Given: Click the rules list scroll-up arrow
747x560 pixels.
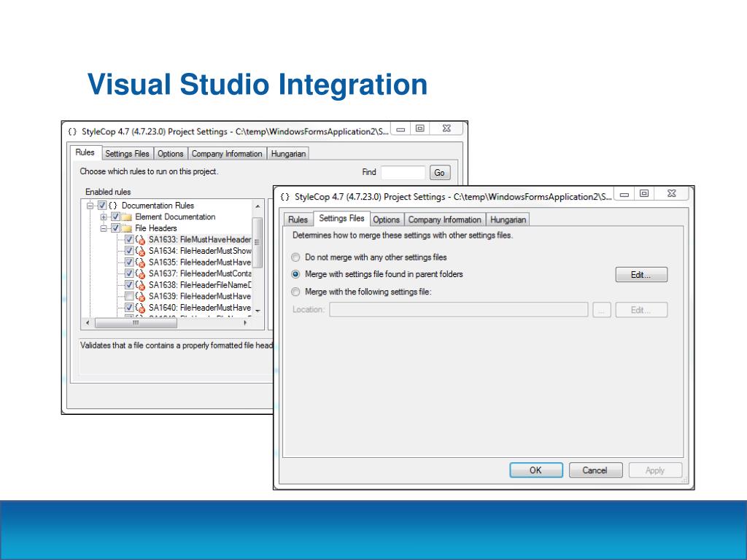Looking at the screenshot, I should pyautogui.click(x=258, y=206).
